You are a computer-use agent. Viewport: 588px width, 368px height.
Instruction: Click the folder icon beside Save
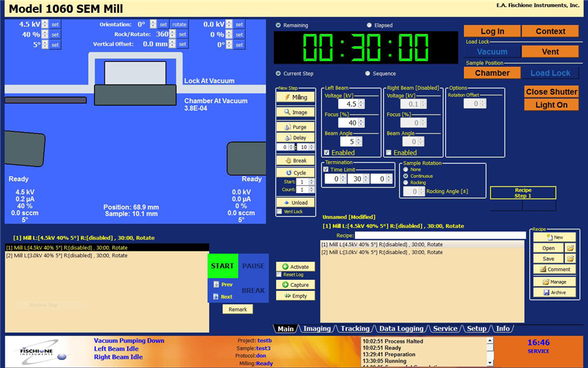tap(570, 259)
